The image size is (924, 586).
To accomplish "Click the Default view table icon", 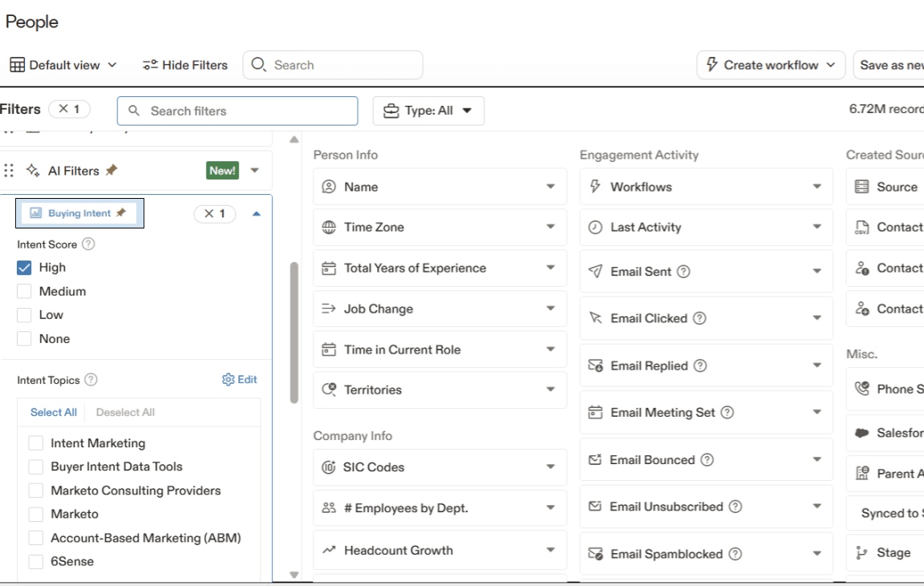I will point(17,65).
